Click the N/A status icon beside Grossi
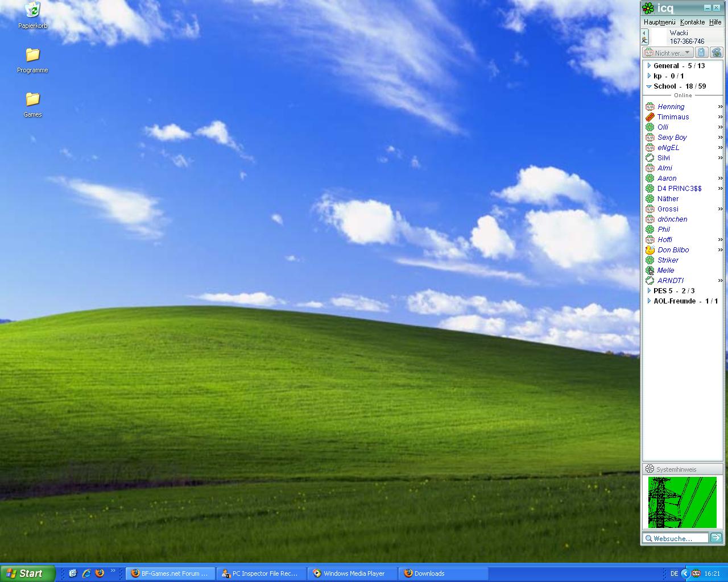 [650, 209]
